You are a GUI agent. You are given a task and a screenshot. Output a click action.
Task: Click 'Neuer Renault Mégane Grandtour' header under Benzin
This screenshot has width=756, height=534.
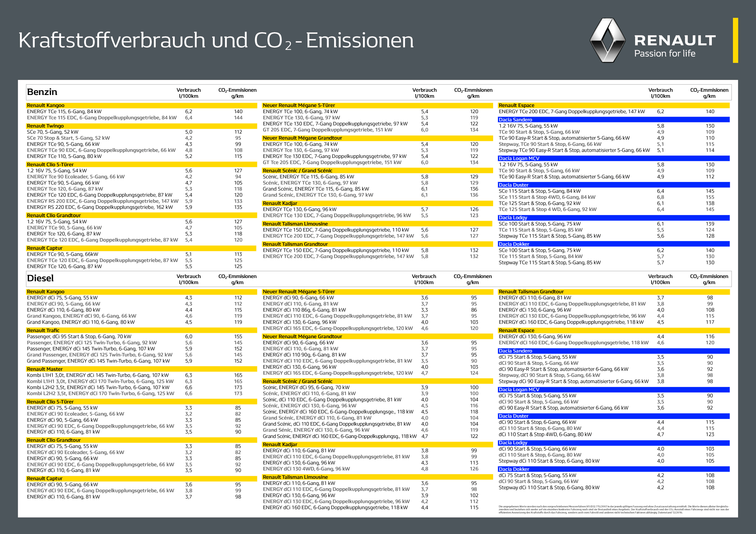pyautogui.click(x=378, y=138)
